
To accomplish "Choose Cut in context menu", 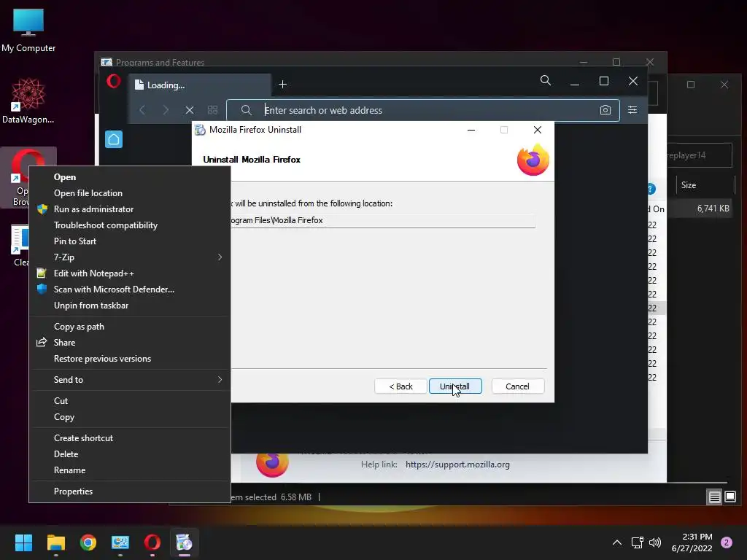I will 130,401.
